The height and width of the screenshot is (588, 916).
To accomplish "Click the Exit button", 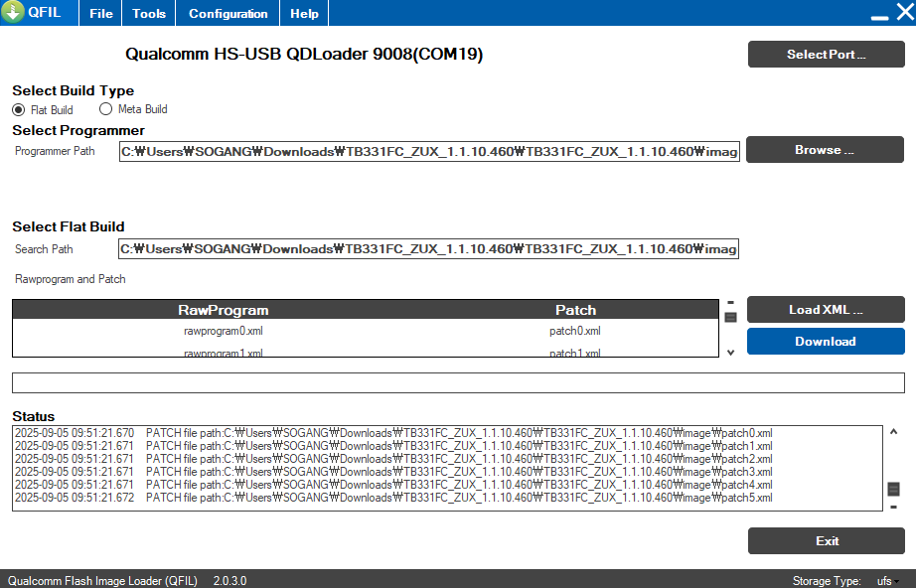I will [826, 540].
